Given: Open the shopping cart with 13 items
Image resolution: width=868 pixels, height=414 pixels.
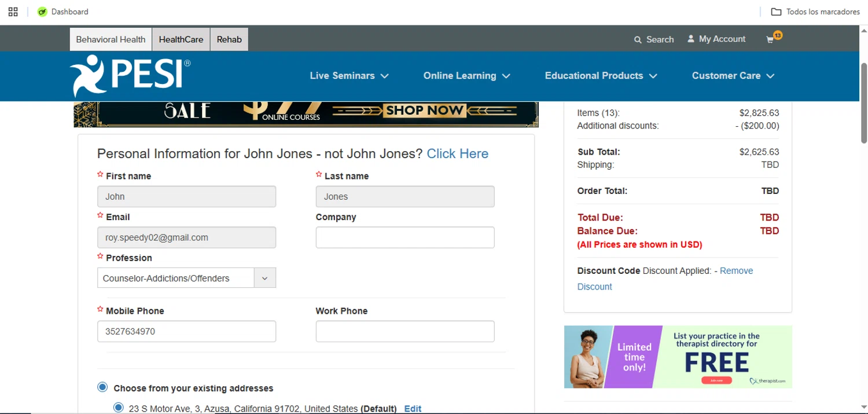Looking at the screenshot, I should pyautogui.click(x=773, y=38).
